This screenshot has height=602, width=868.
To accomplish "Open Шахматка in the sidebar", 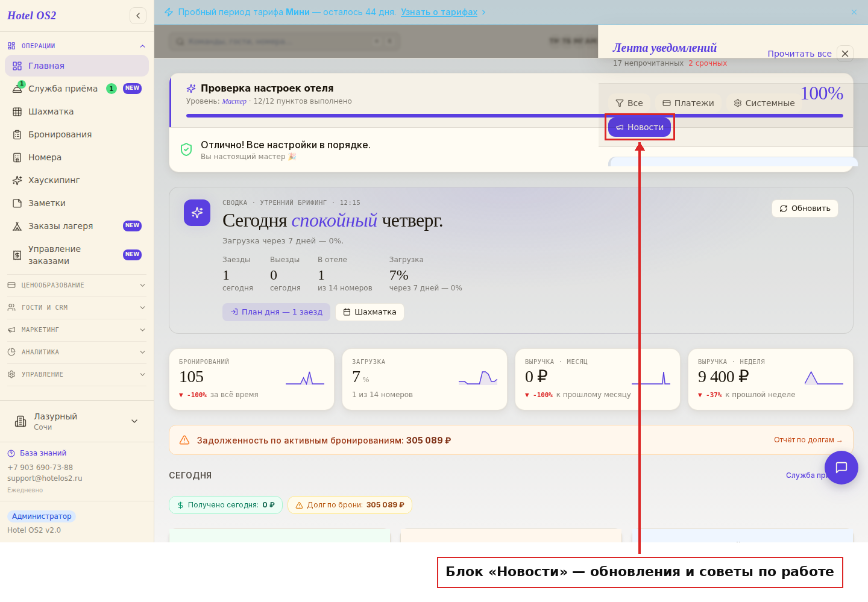I will [x=77, y=111].
